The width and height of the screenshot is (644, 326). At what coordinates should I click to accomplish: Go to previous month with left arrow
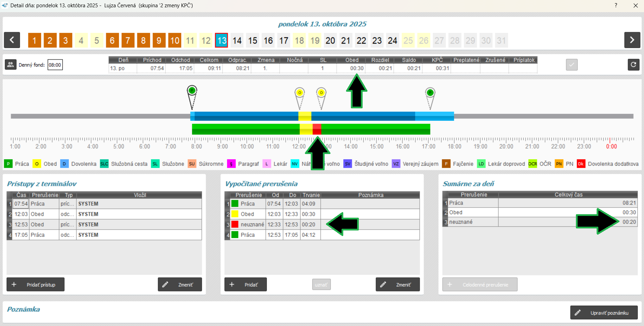[12, 40]
